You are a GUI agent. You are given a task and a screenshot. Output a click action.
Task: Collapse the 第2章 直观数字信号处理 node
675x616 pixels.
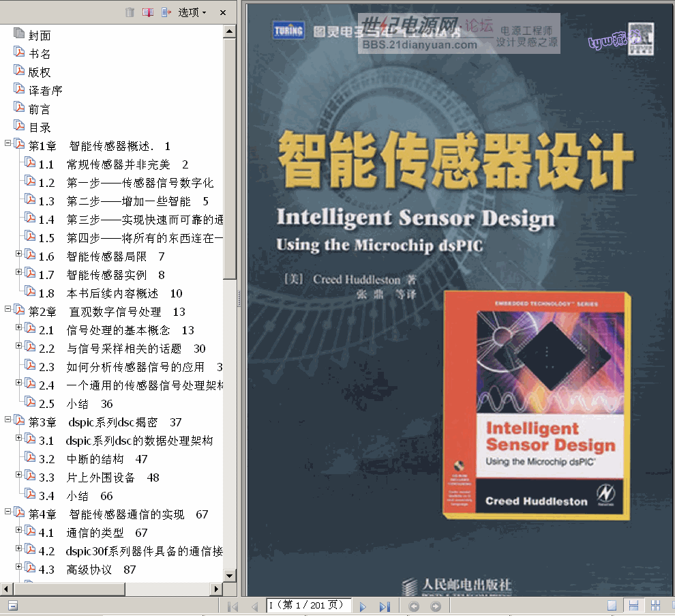click(7, 309)
